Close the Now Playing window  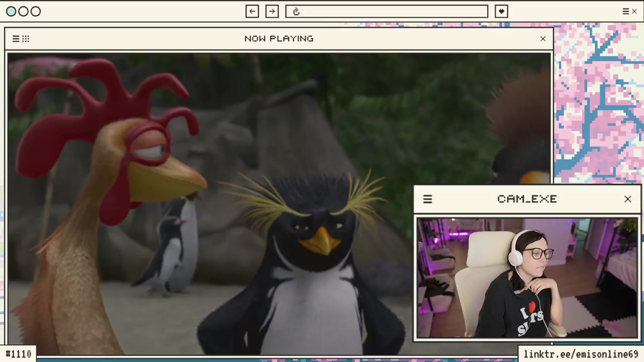pos(543,39)
